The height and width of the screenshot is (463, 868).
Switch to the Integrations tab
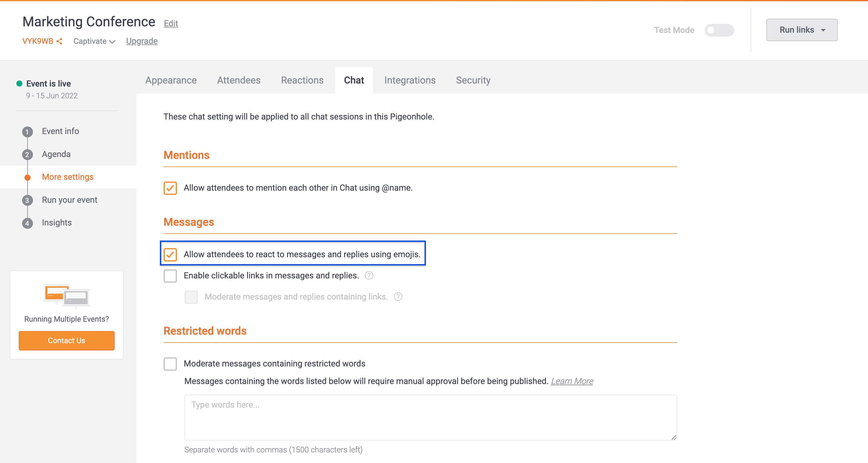[x=410, y=80]
